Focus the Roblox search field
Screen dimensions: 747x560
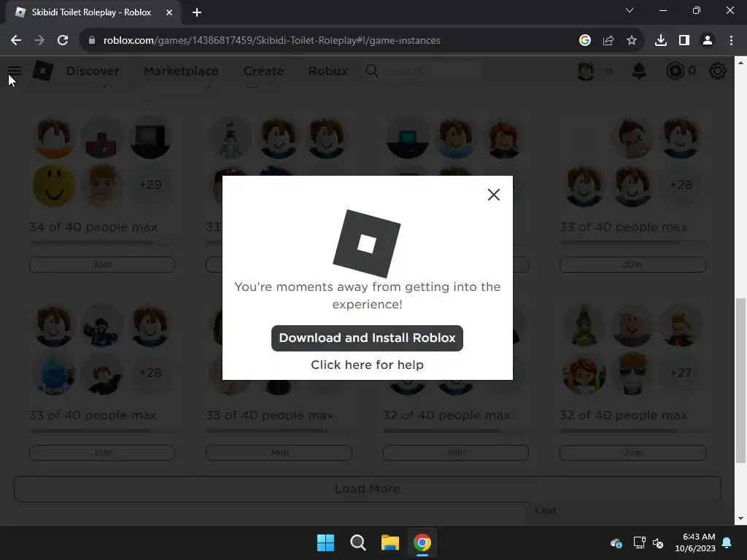(423, 71)
